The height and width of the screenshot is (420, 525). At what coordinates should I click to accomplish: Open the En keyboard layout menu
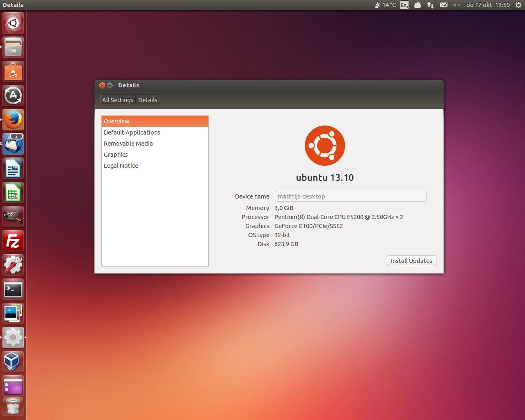tap(404, 5)
